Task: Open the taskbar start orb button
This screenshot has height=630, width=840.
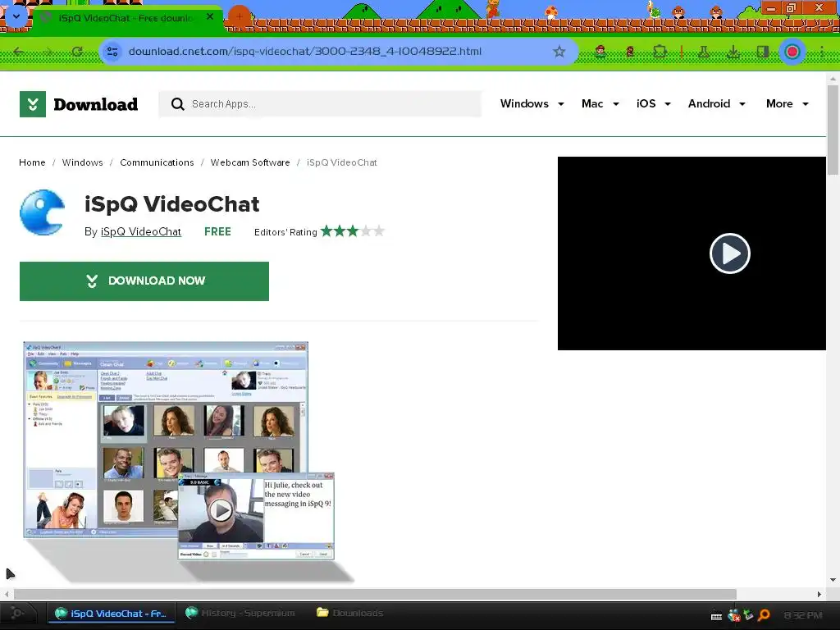Action: point(16,613)
